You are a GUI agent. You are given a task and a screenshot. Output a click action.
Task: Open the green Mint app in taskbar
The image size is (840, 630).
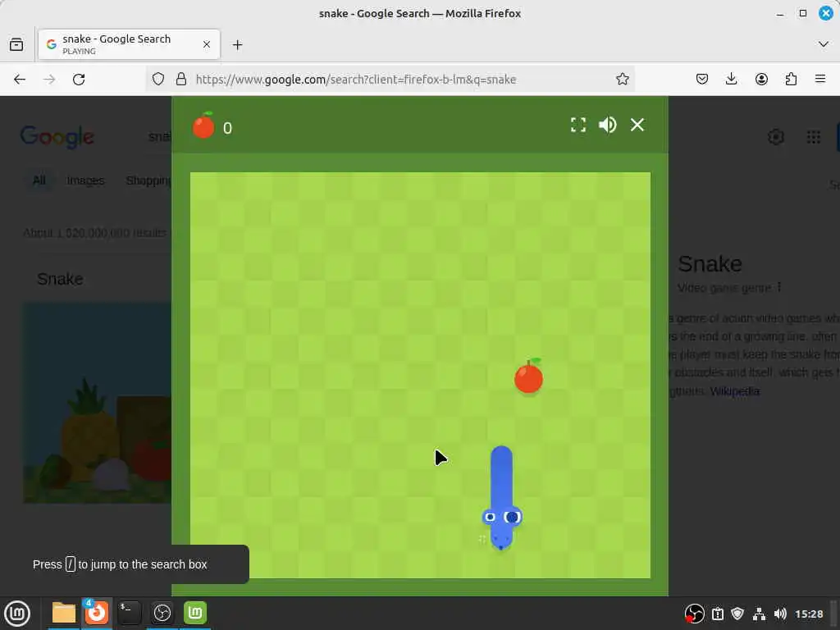tap(195, 613)
